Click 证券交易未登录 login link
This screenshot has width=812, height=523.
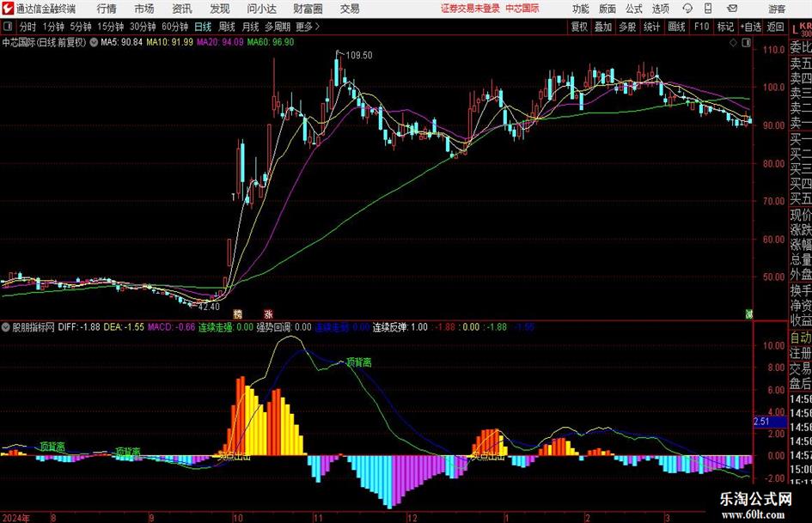tap(470, 9)
